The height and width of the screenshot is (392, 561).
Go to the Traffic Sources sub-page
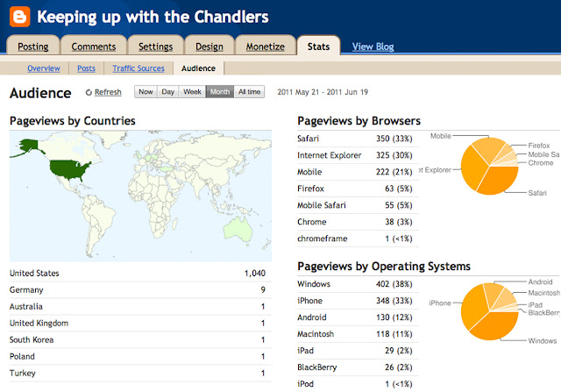coord(138,68)
